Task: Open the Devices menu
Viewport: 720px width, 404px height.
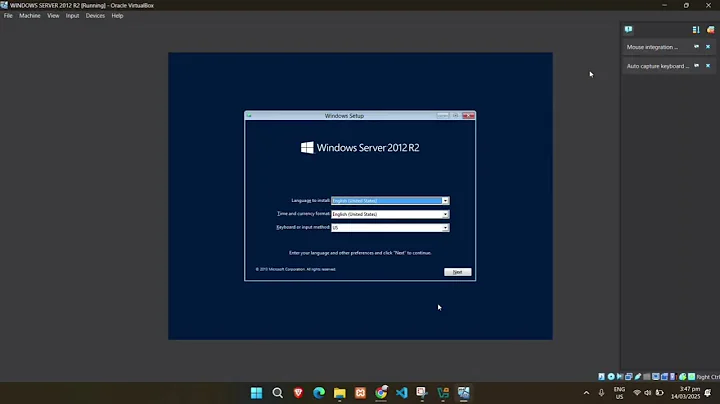Action: pos(95,16)
